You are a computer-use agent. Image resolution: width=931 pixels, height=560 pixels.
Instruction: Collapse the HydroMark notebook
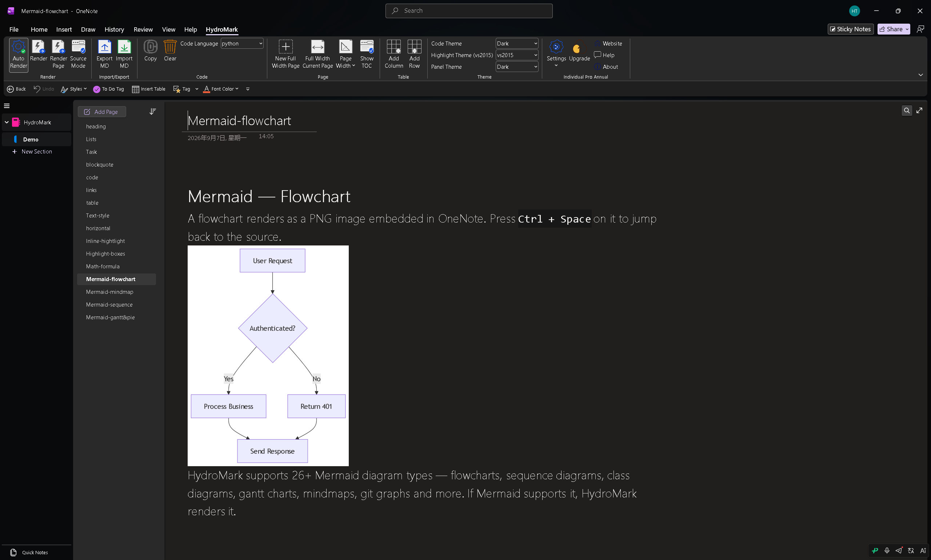point(7,122)
